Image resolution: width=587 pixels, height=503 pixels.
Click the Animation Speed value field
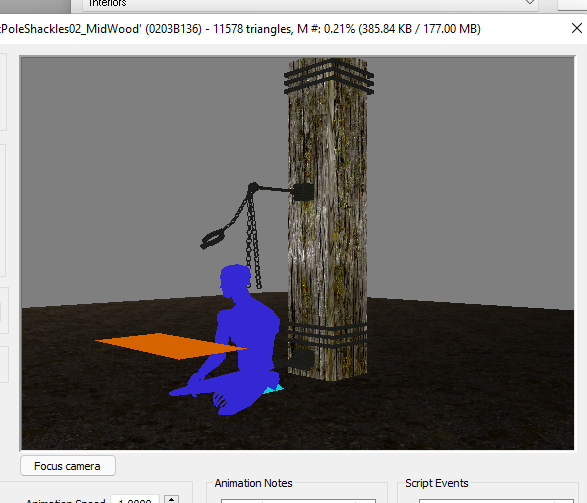135,499
